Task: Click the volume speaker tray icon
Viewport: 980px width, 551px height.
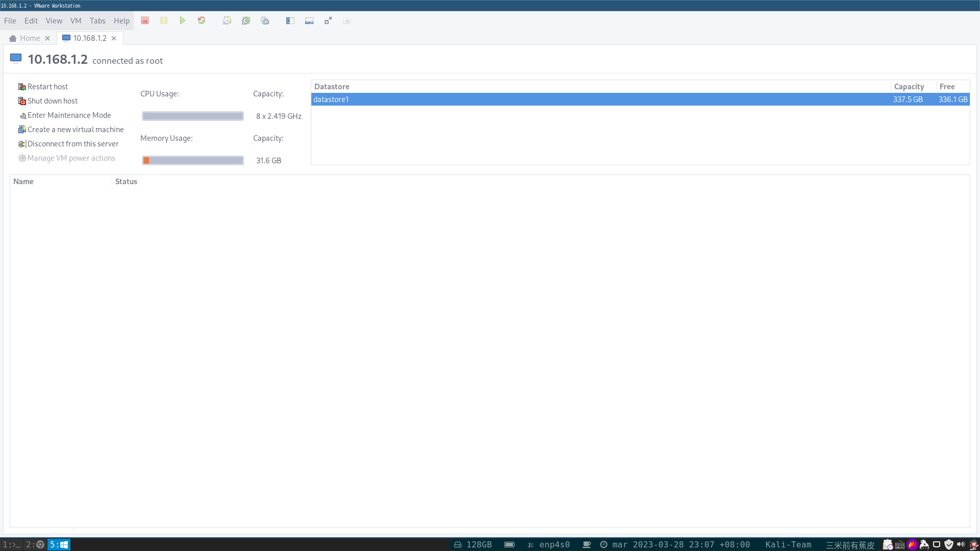Action: (961, 545)
